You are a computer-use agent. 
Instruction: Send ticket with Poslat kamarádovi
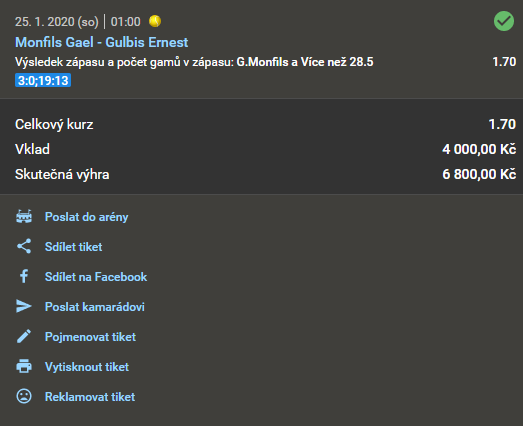95,307
